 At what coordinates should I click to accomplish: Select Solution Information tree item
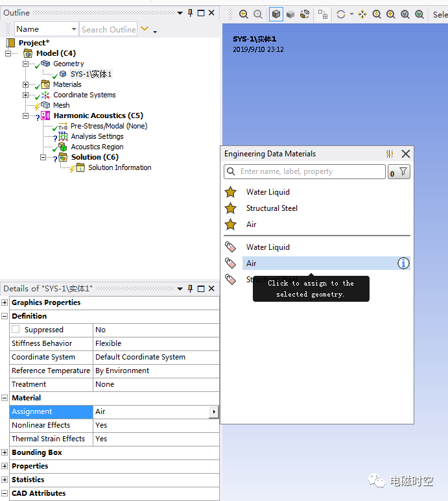tap(120, 167)
